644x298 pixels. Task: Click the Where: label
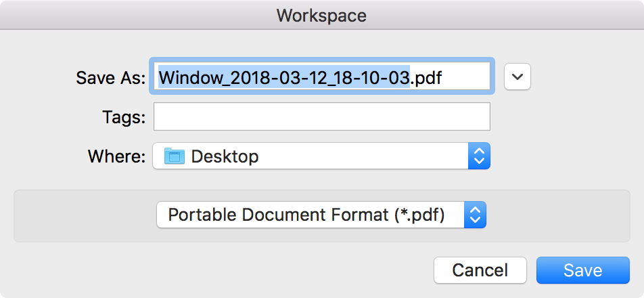tap(116, 156)
